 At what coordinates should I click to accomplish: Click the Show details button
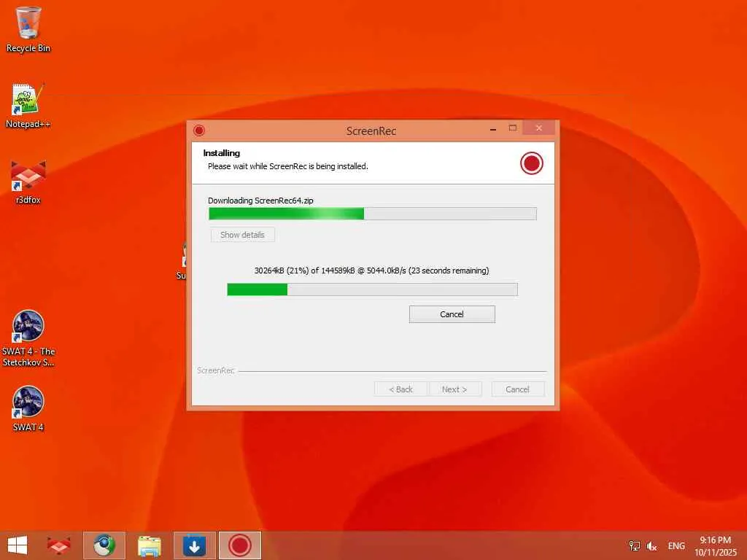click(242, 235)
